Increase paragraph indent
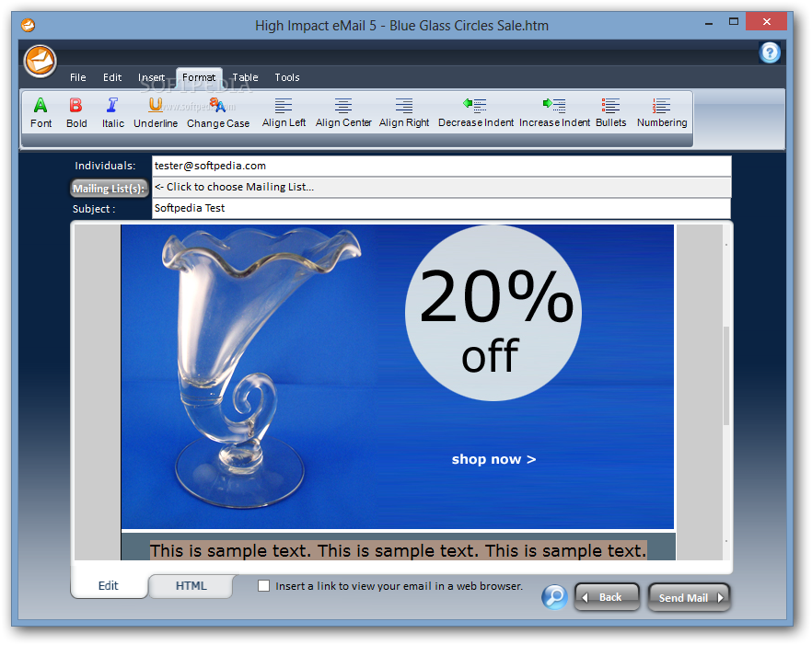Viewport: 812px width, 645px height. point(554,112)
